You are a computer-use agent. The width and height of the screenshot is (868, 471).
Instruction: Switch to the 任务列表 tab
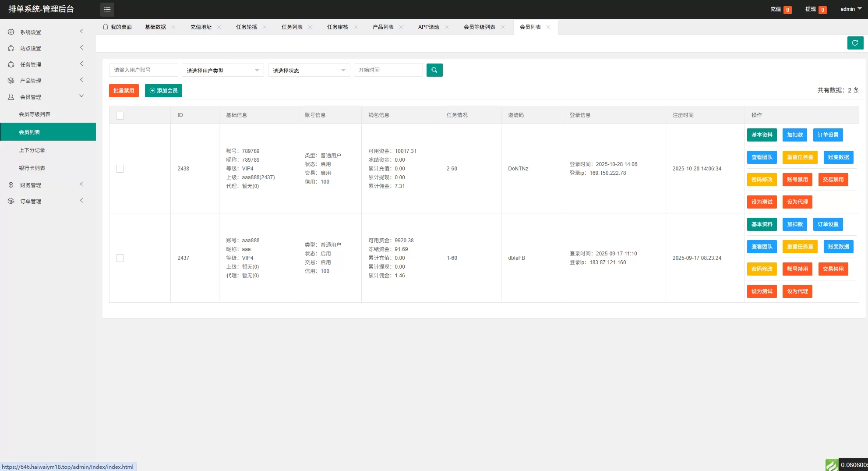(292, 27)
